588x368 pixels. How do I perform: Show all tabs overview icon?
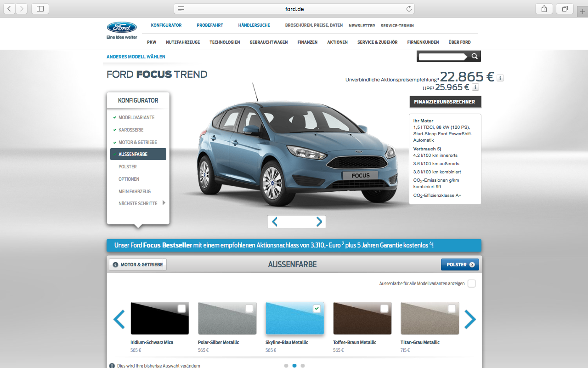coord(565,9)
